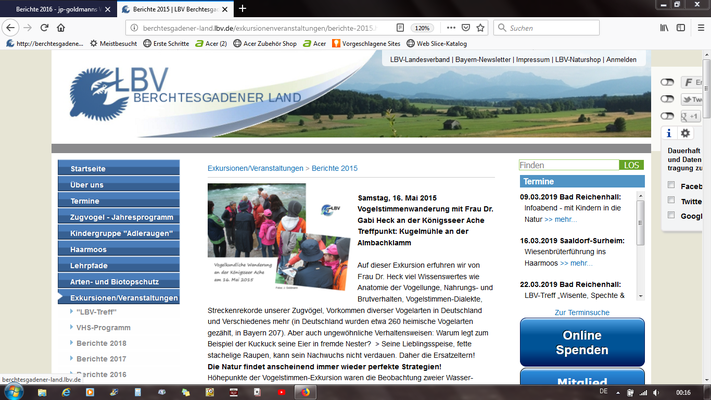
Task: Open the gear settings in social panel
Action: (685, 133)
